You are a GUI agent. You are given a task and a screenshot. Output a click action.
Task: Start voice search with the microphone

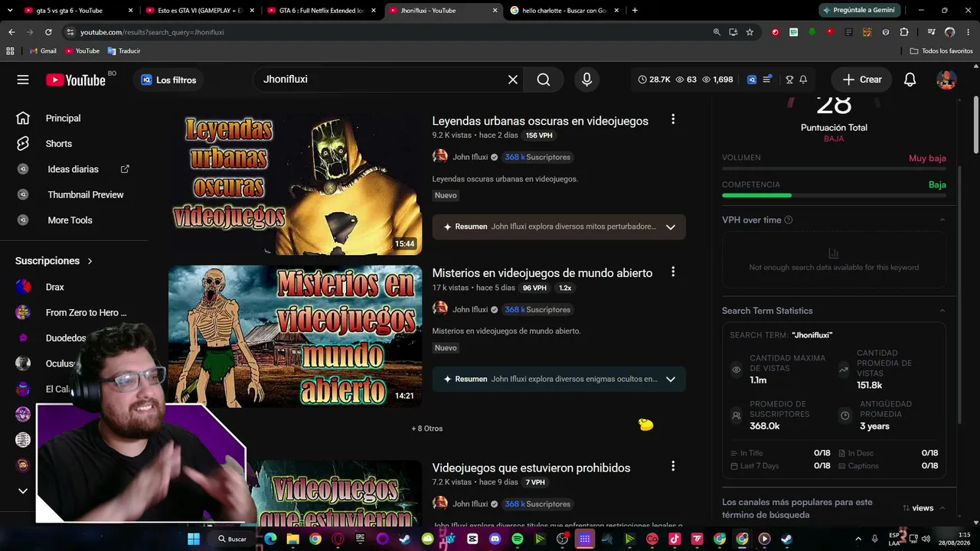click(587, 80)
